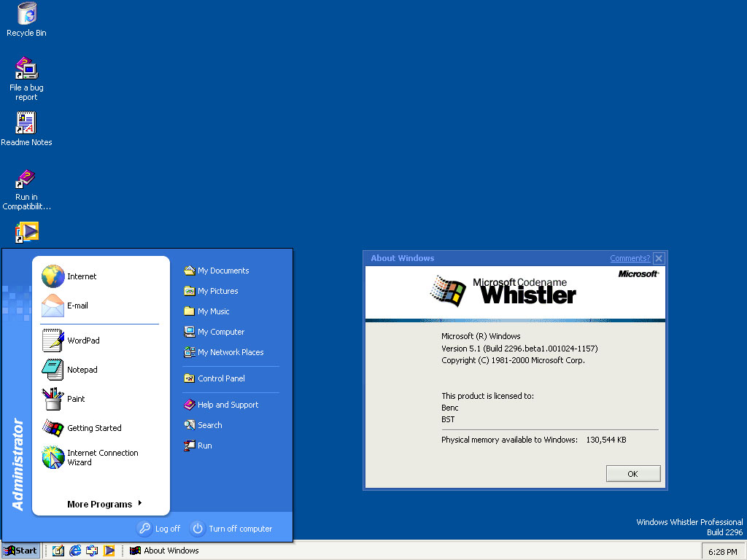Viewport: 747px width, 560px height.
Task: Open Search from the Start menu
Action: coord(203,425)
